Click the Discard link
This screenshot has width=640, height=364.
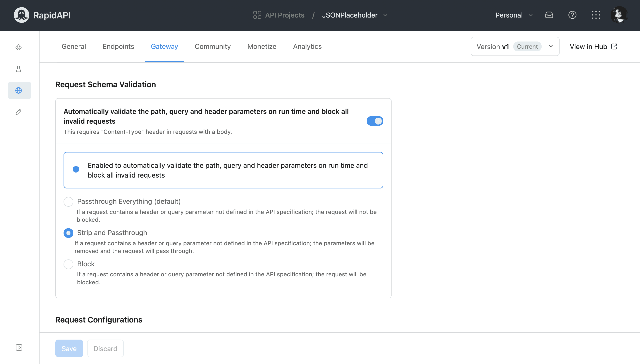105,348
